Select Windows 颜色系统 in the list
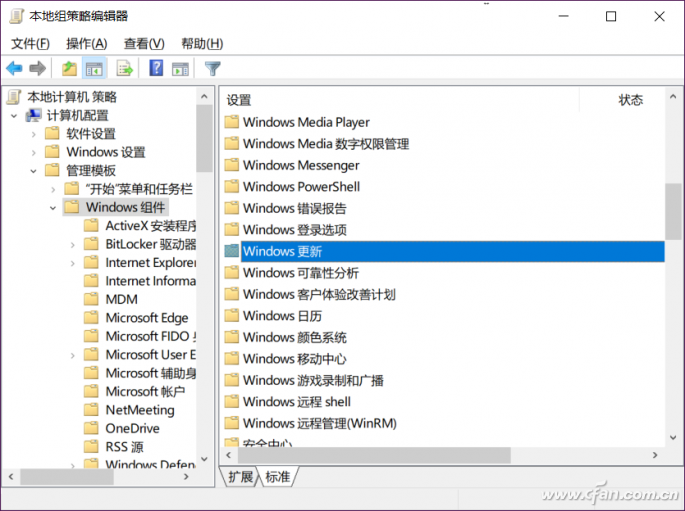685x511 pixels. (294, 337)
